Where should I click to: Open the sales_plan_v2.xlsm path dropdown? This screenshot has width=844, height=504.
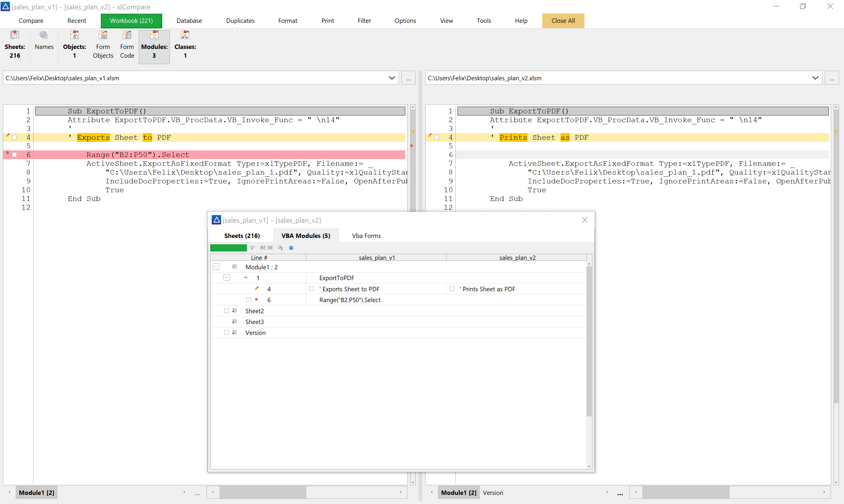pyautogui.click(x=815, y=78)
